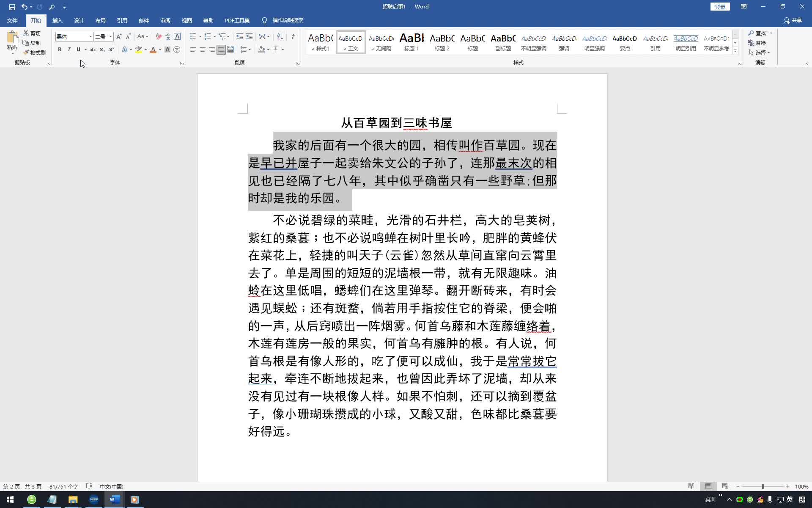Click the Paste (粘贴) clipboard icon
The height and width of the screenshot is (508, 812).
[x=12, y=37]
